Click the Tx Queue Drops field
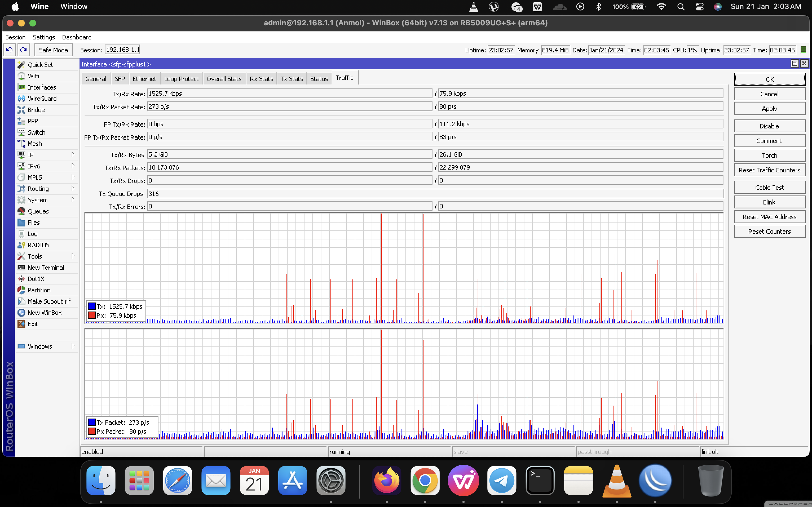Viewport: 812px width, 507px height. click(435, 194)
